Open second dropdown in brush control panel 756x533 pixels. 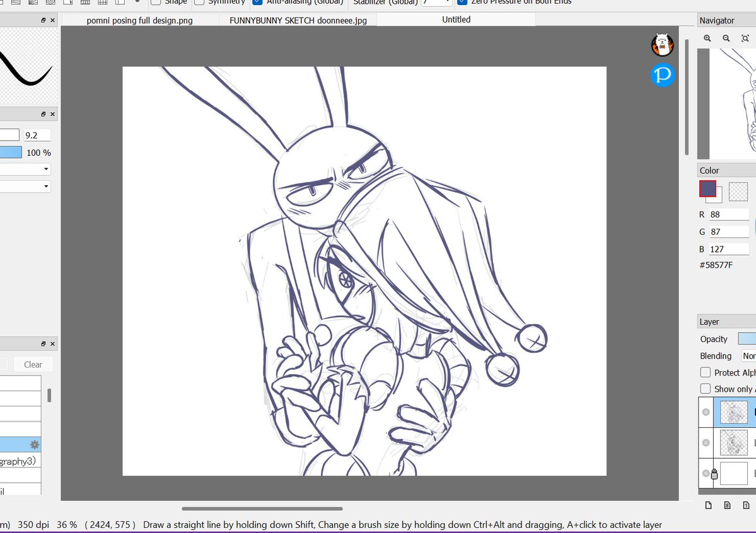coord(25,186)
